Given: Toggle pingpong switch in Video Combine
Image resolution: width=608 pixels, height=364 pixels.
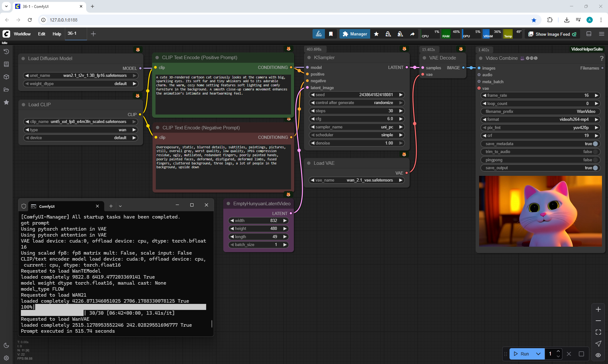Looking at the screenshot, I should pyautogui.click(x=595, y=160).
